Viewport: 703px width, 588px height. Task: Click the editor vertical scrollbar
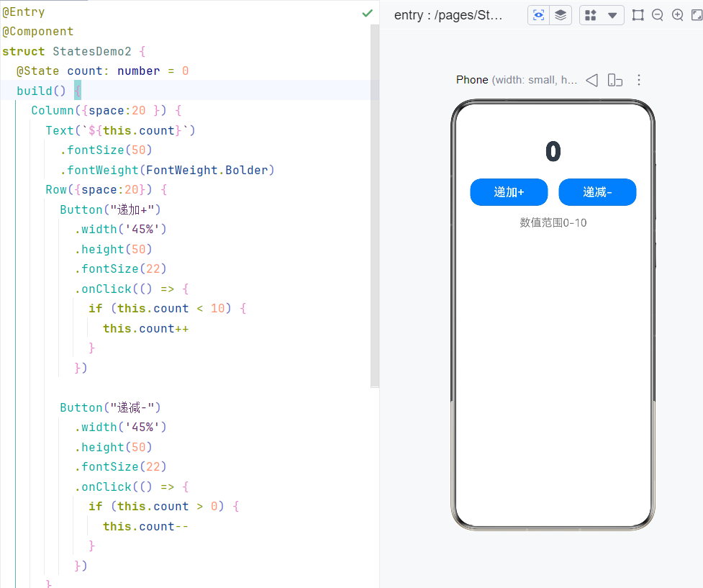[375, 205]
